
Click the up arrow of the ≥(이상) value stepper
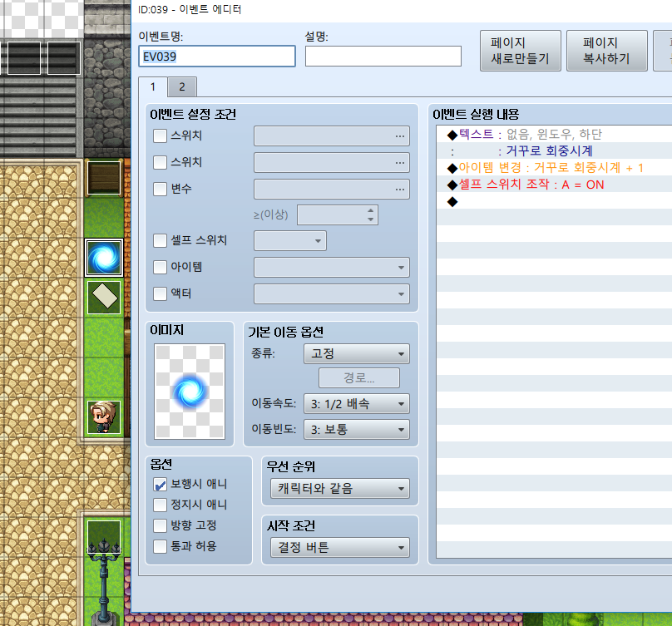pos(373,210)
